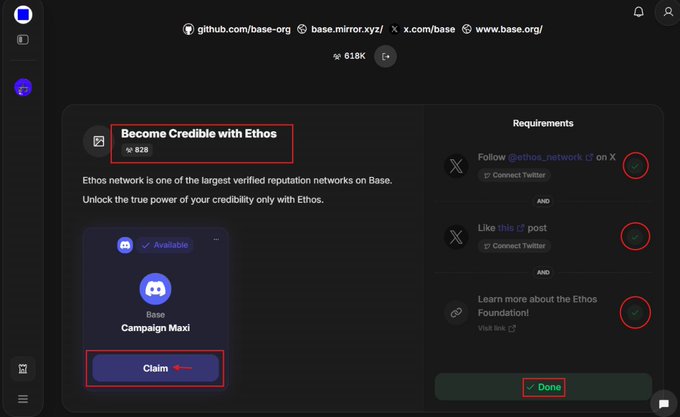The width and height of the screenshot is (680, 417).
Task: Open the Visit link for Ethos Foundation
Action: (497, 328)
